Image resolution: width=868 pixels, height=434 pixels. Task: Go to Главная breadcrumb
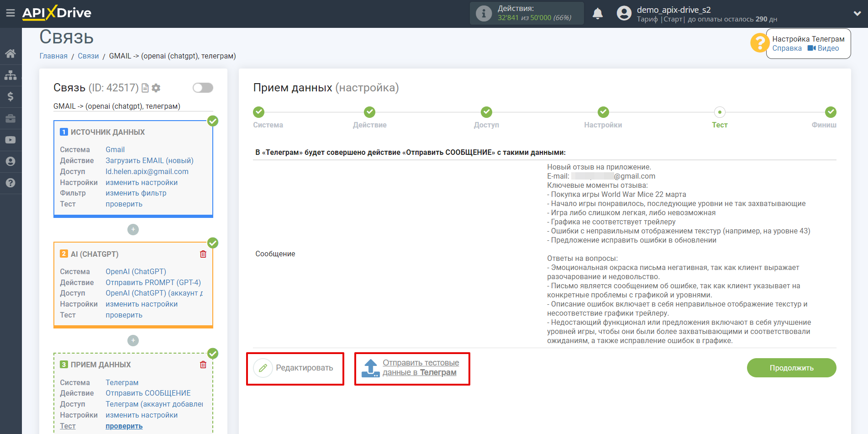click(x=53, y=56)
